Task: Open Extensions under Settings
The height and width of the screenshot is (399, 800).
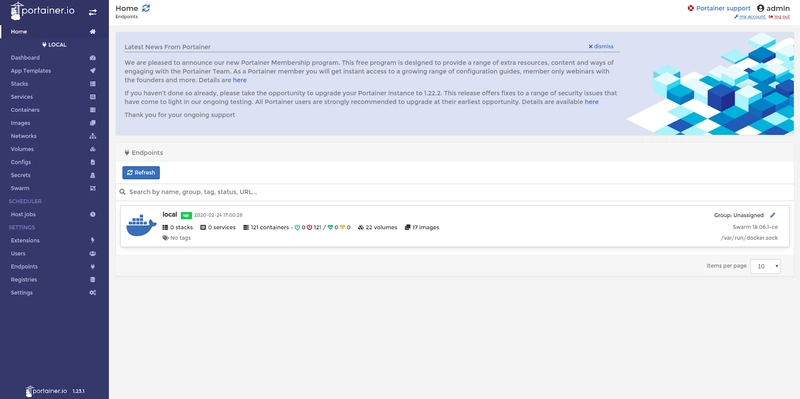Action: click(25, 240)
